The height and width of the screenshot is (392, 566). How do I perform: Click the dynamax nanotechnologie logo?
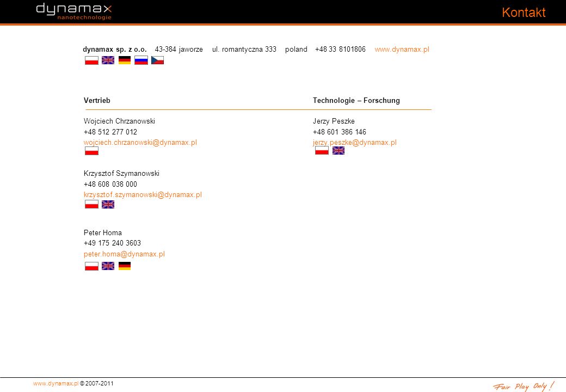click(74, 11)
